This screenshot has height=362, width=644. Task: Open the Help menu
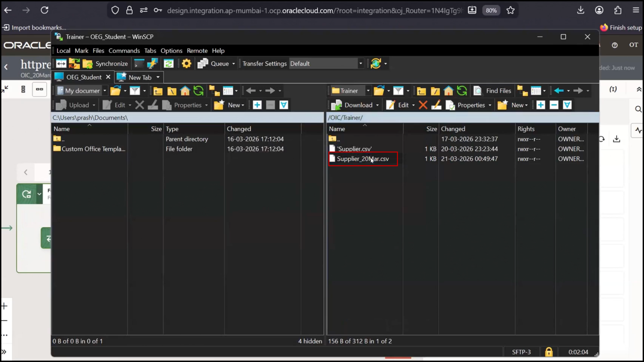click(x=218, y=51)
